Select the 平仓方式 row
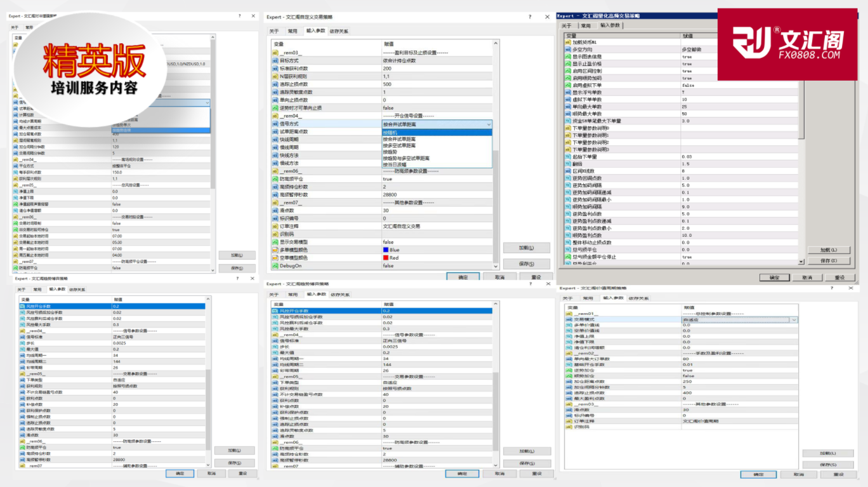 111,166
